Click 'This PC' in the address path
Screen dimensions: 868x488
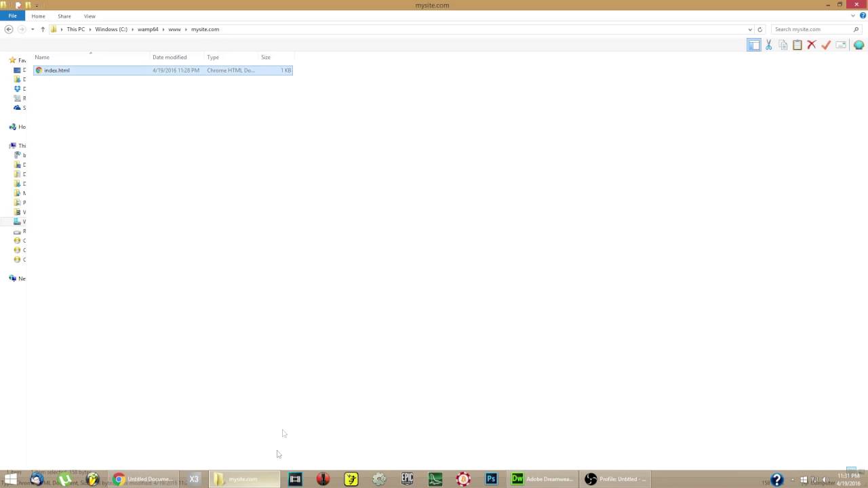76,29
